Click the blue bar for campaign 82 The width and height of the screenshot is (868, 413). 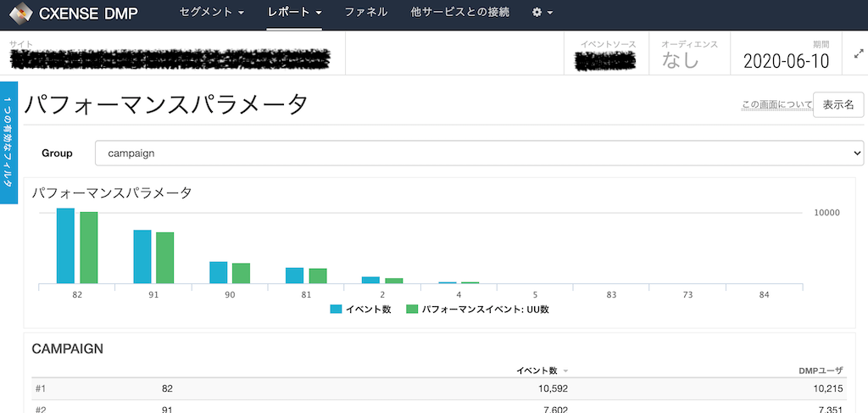(x=65, y=246)
